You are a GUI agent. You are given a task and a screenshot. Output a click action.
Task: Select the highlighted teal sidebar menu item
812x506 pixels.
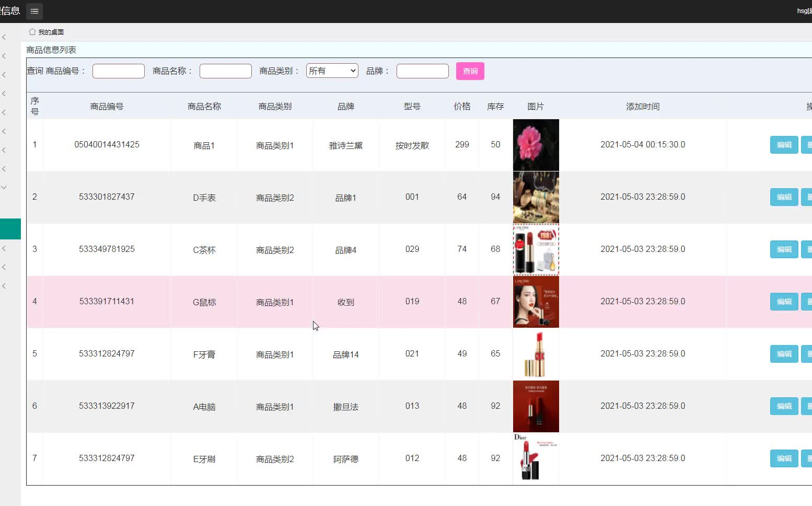click(10, 229)
